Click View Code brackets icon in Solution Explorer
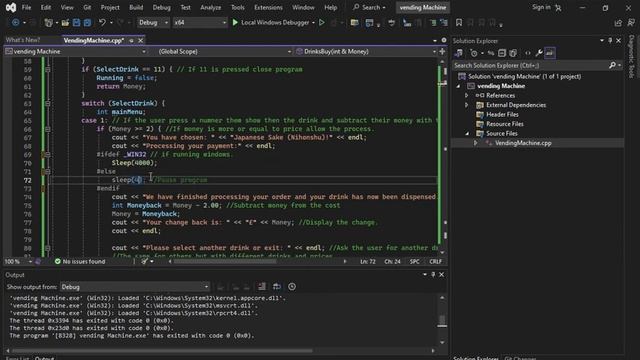The height and width of the screenshot is (360, 640). [x=528, y=53]
